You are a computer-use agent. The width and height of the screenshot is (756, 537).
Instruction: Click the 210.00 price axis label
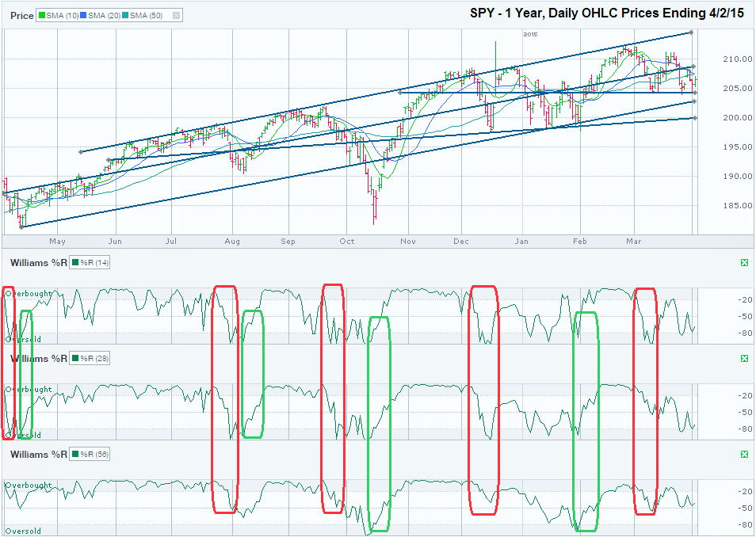(737, 59)
